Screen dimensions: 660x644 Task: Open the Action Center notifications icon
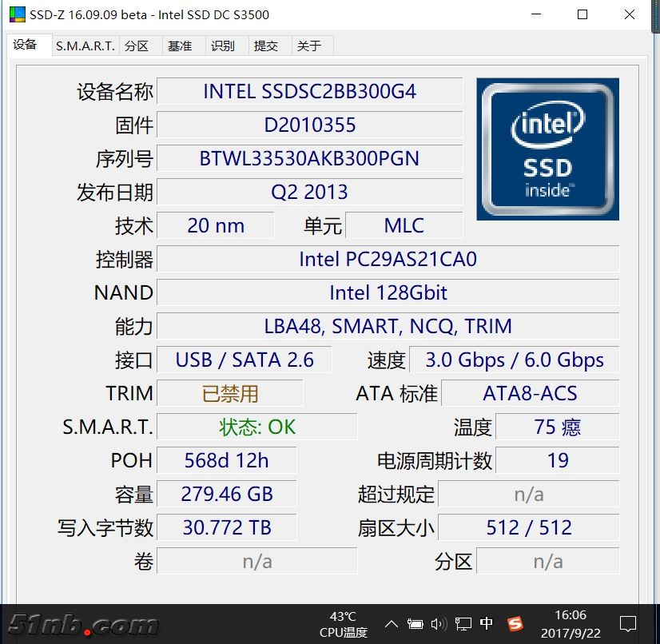click(628, 623)
